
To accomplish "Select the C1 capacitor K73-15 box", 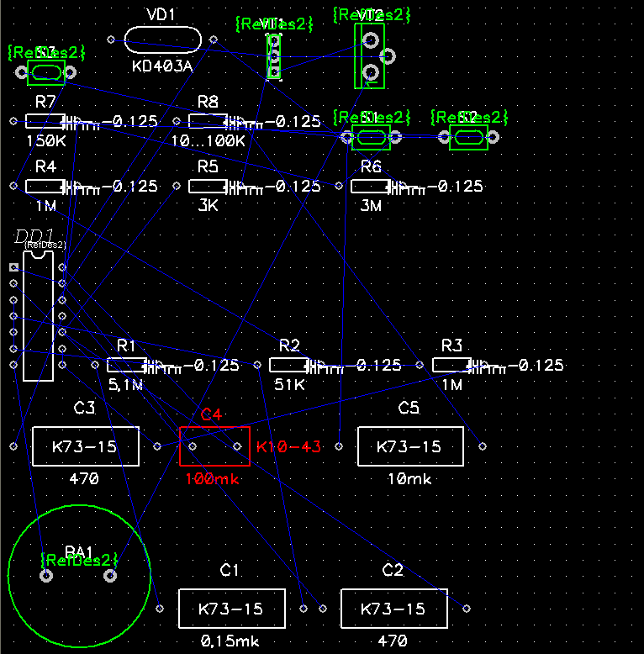I will pyautogui.click(x=232, y=609).
